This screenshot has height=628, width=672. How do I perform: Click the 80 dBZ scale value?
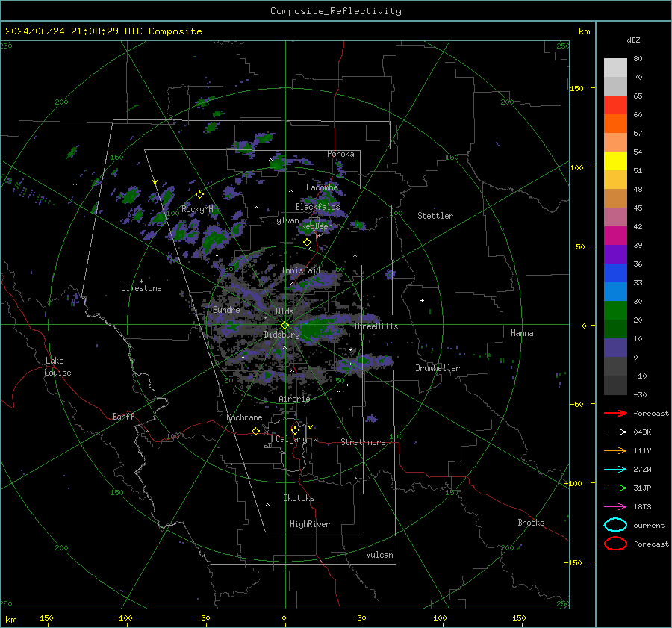pyautogui.click(x=638, y=59)
